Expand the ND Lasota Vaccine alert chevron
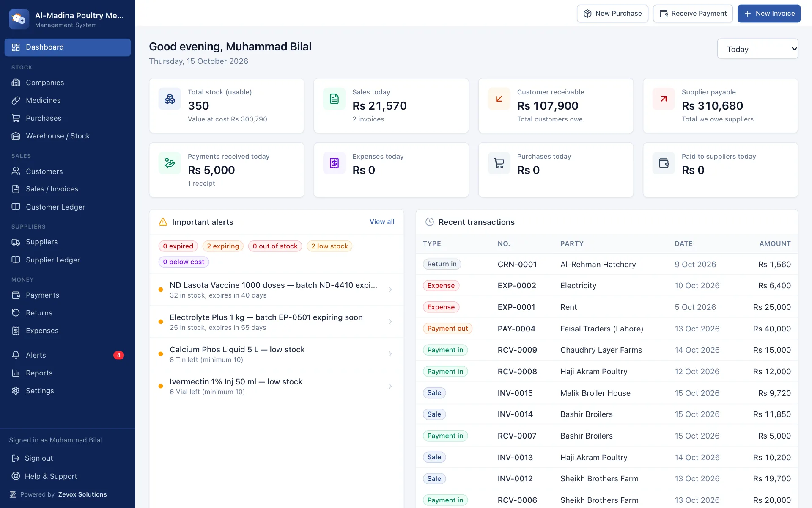The image size is (812, 508). click(390, 290)
